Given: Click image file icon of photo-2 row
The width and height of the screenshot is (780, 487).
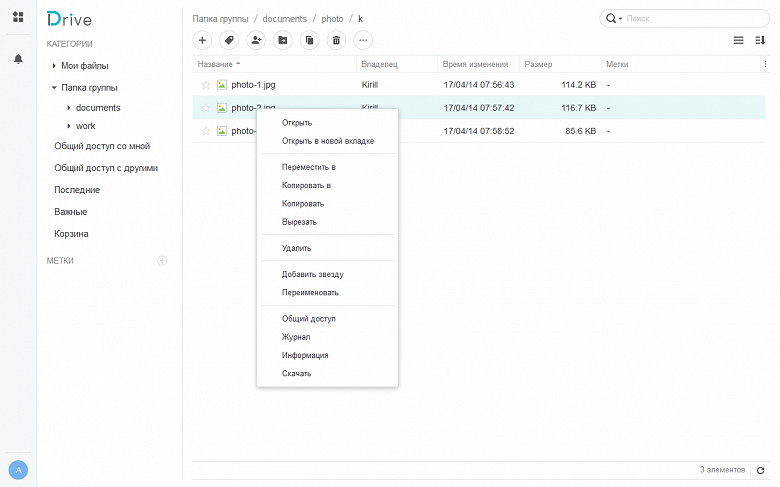Looking at the screenshot, I should tap(221, 108).
